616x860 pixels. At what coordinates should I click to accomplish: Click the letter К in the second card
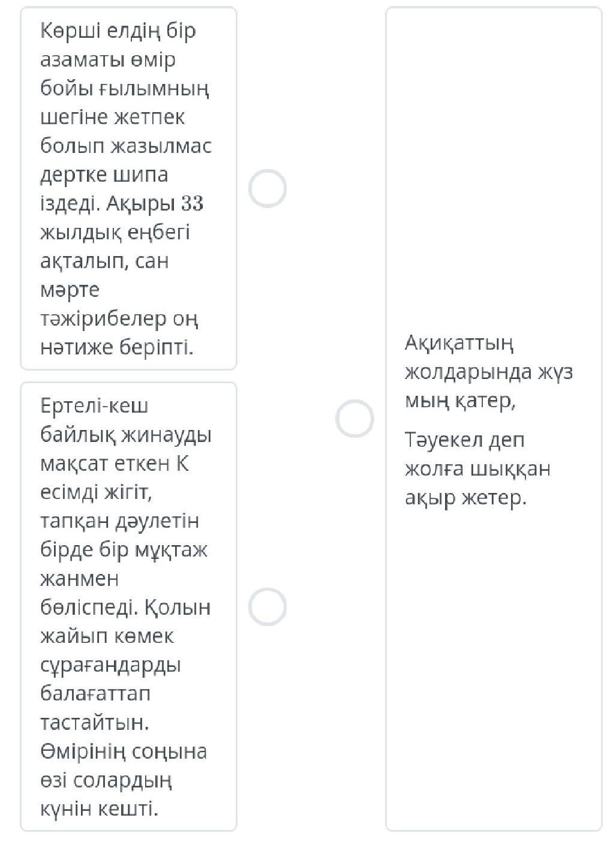(x=183, y=464)
